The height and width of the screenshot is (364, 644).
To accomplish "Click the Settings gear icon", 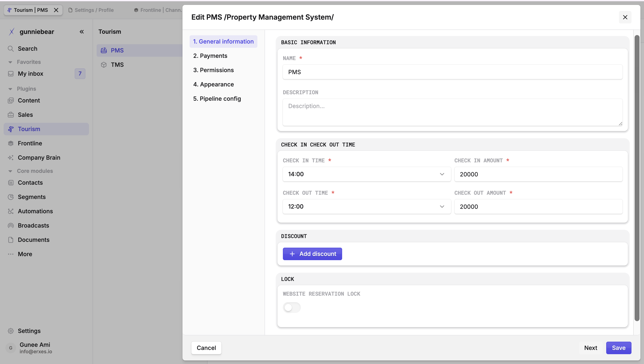I will 11,331.
